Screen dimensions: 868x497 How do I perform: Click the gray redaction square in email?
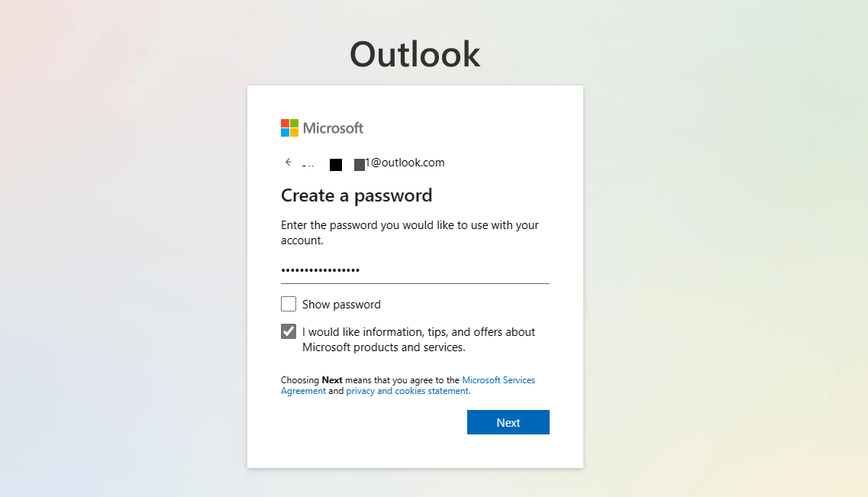coord(359,164)
